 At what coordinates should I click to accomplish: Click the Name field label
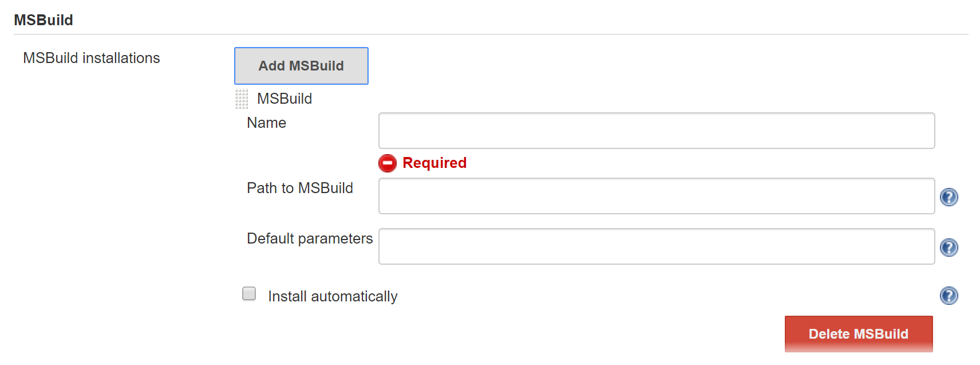click(x=266, y=122)
